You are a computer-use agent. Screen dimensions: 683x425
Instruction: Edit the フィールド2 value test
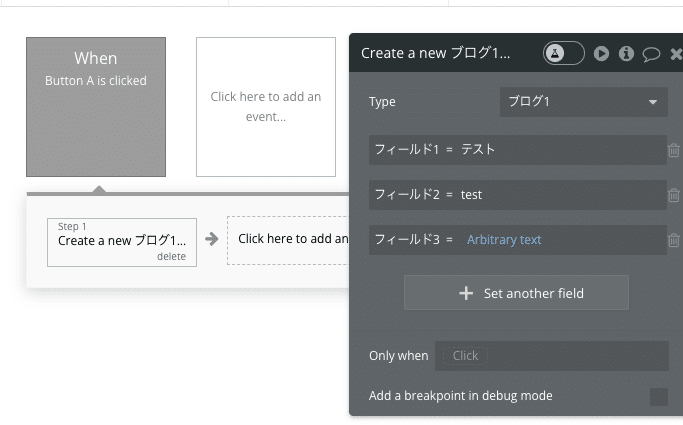(x=472, y=195)
